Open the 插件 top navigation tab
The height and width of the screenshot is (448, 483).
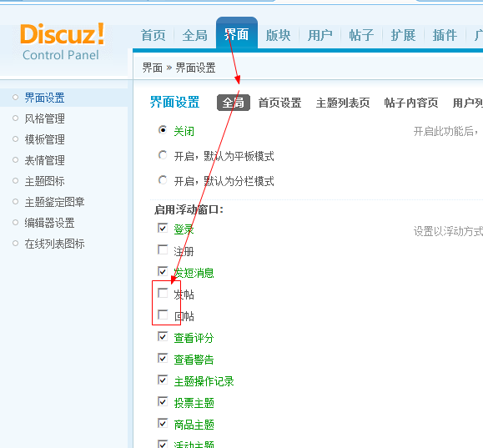pos(445,35)
